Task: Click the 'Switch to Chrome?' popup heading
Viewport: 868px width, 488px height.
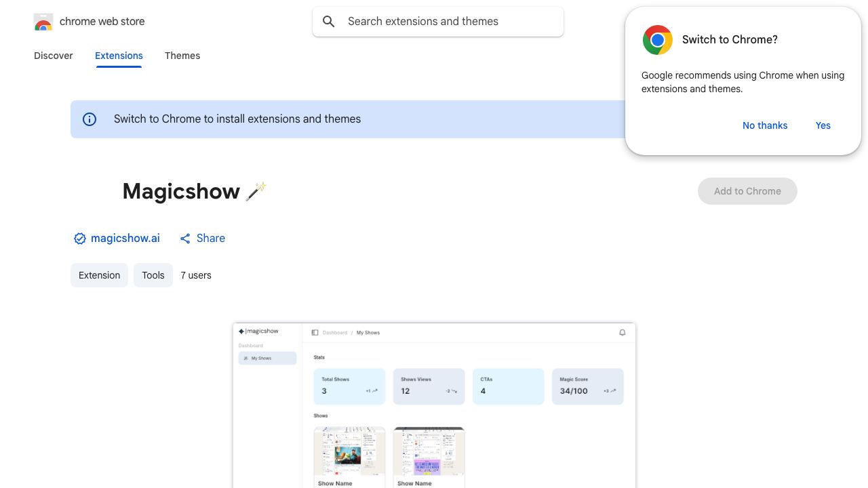Action: coord(730,40)
